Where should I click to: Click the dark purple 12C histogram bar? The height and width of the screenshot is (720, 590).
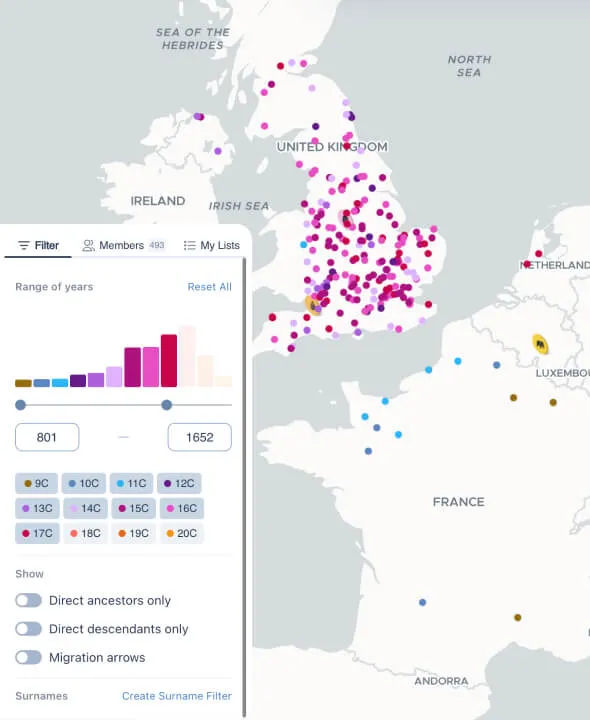pos(78,381)
